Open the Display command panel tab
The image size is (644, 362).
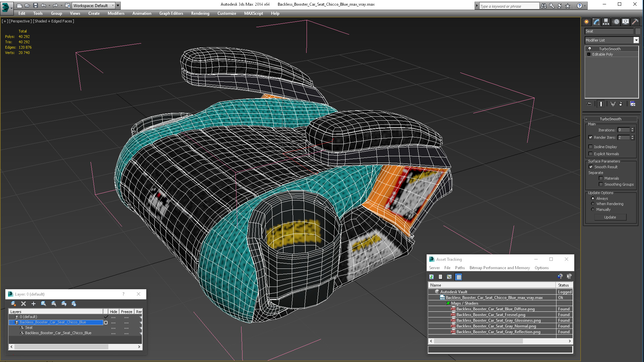pos(626,22)
